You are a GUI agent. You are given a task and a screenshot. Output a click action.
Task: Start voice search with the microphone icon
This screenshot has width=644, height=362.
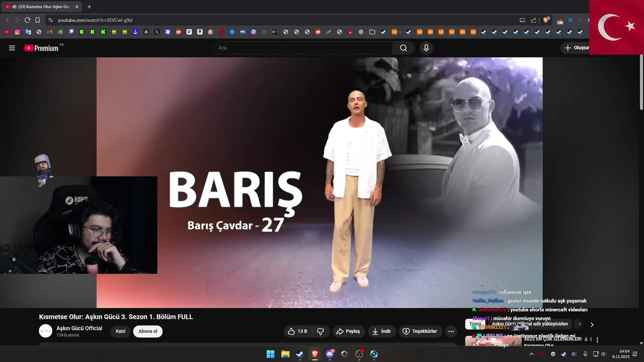pyautogui.click(x=426, y=48)
